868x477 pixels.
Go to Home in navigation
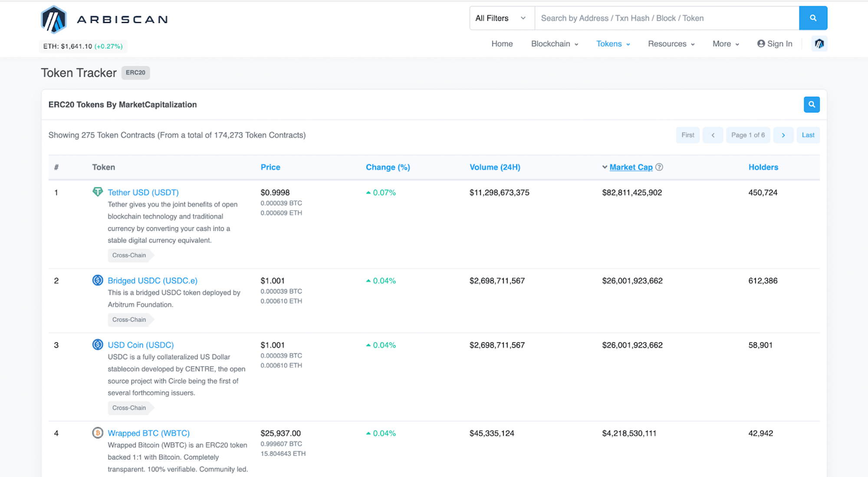[x=502, y=44]
